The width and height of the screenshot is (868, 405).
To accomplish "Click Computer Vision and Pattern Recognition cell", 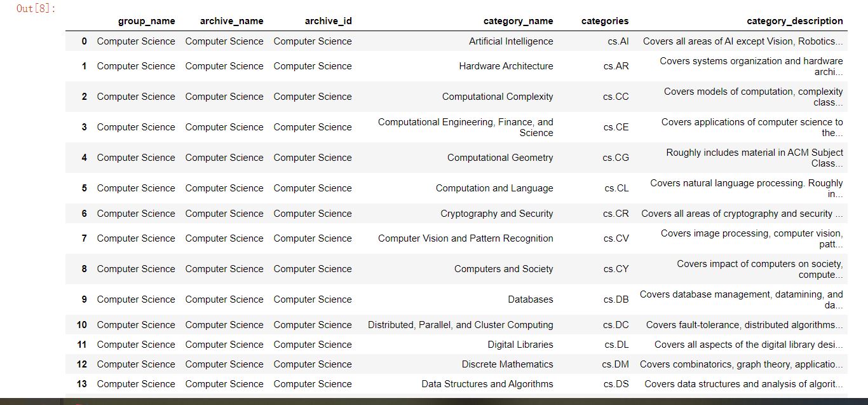I will [465, 238].
